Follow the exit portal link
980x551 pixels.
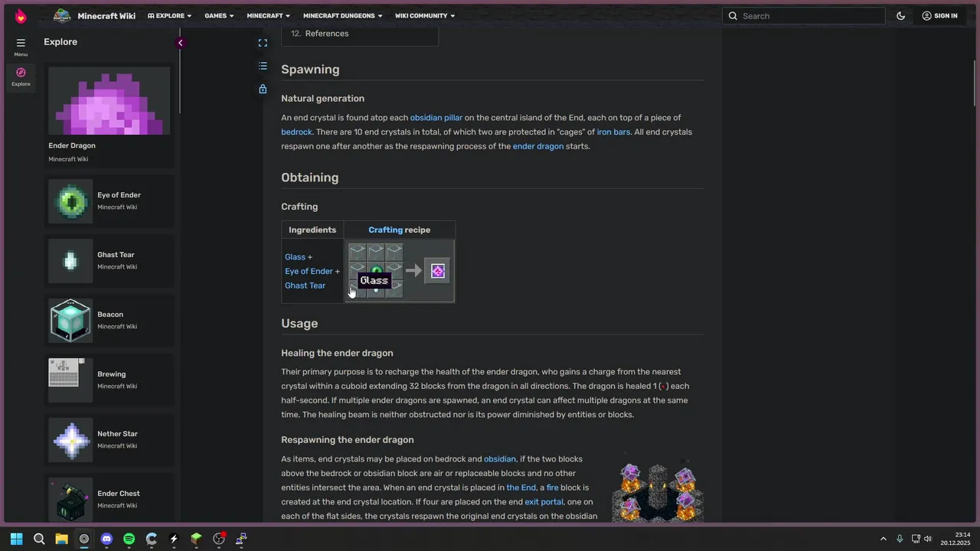tap(544, 502)
